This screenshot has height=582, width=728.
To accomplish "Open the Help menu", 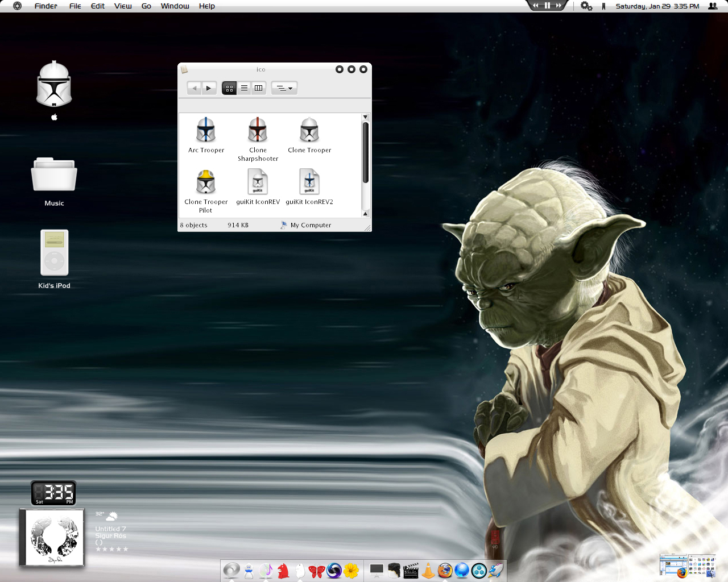I will (x=207, y=6).
